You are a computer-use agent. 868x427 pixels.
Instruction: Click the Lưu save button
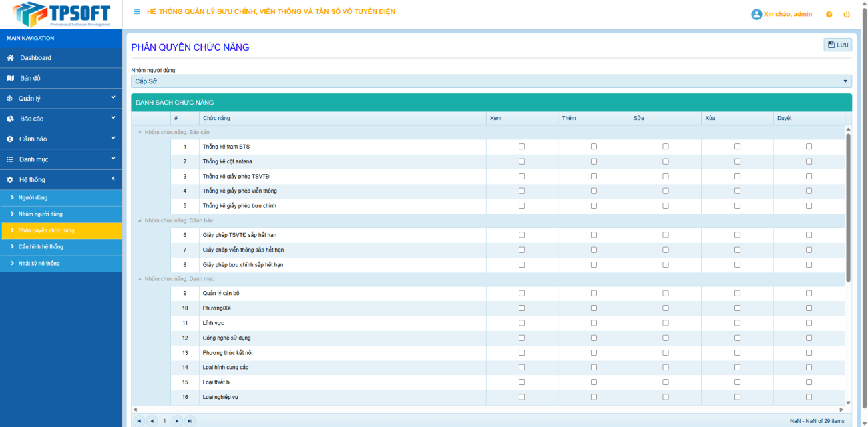click(x=837, y=45)
